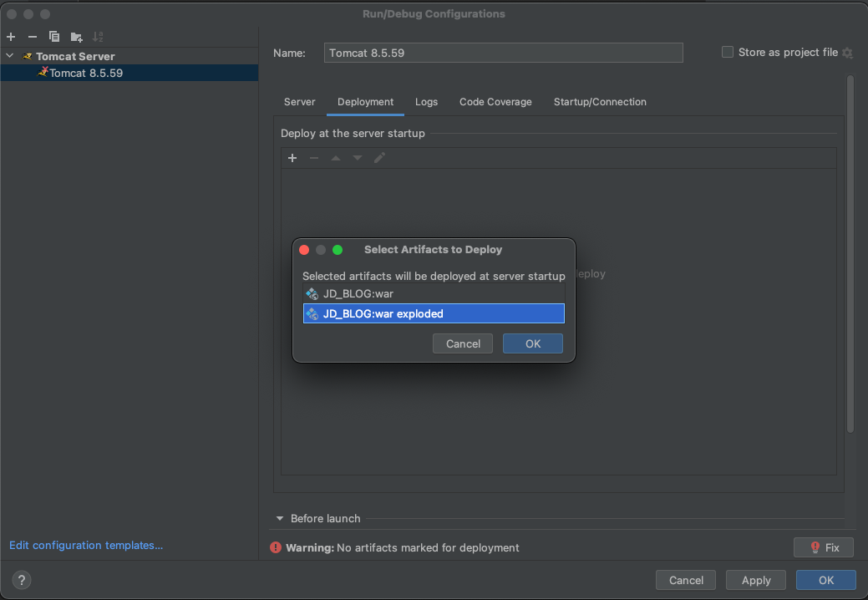868x600 pixels.
Task: Click JD_BLOG:war exploded artifact icon
Action: click(312, 314)
